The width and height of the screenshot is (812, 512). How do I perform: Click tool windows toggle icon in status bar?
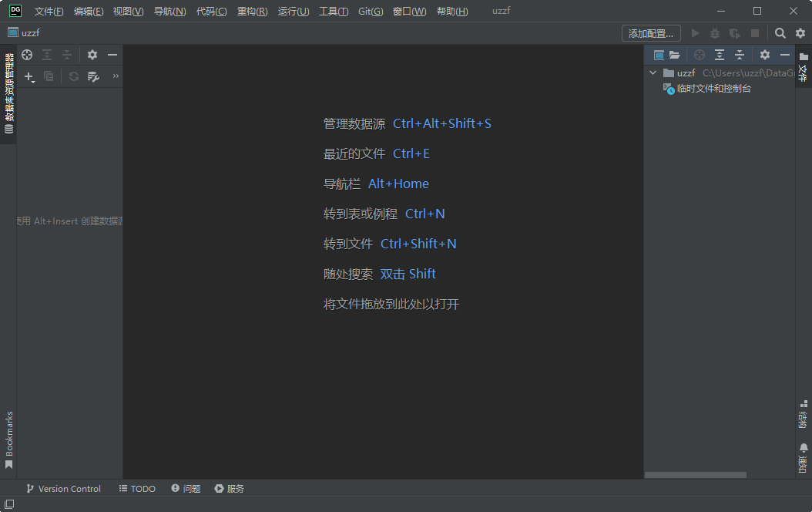click(x=9, y=504)
